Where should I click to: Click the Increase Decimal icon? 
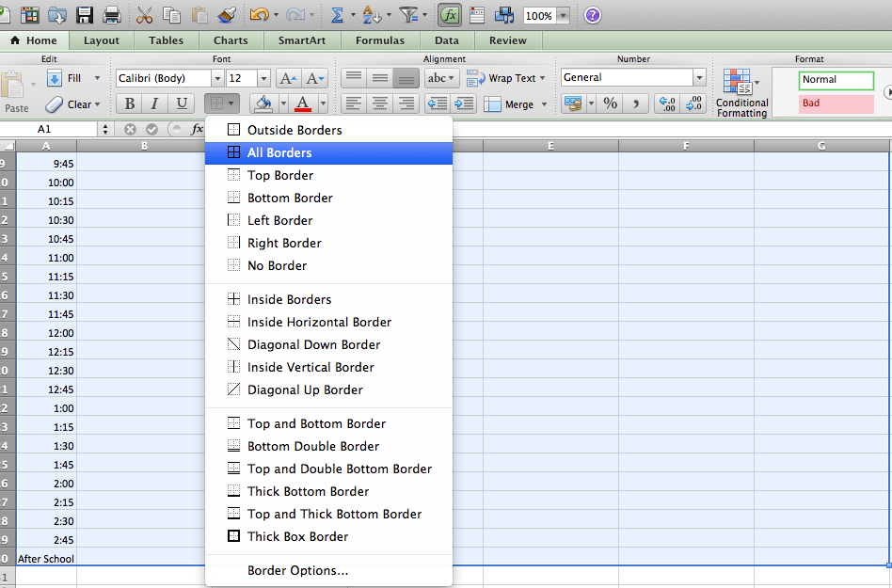667,103
